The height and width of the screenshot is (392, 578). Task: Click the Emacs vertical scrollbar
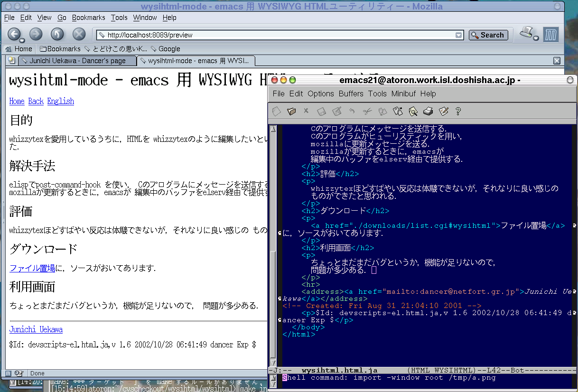(273, 245)
